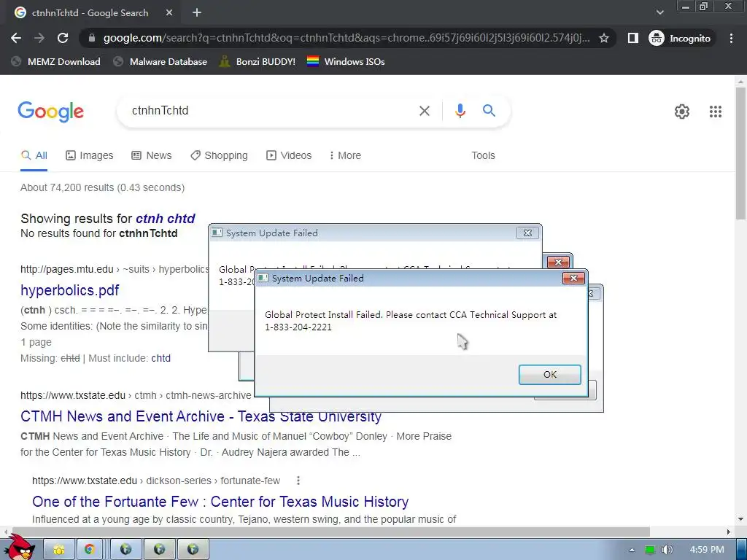Switch to the Videos tab

coord(289,155)
